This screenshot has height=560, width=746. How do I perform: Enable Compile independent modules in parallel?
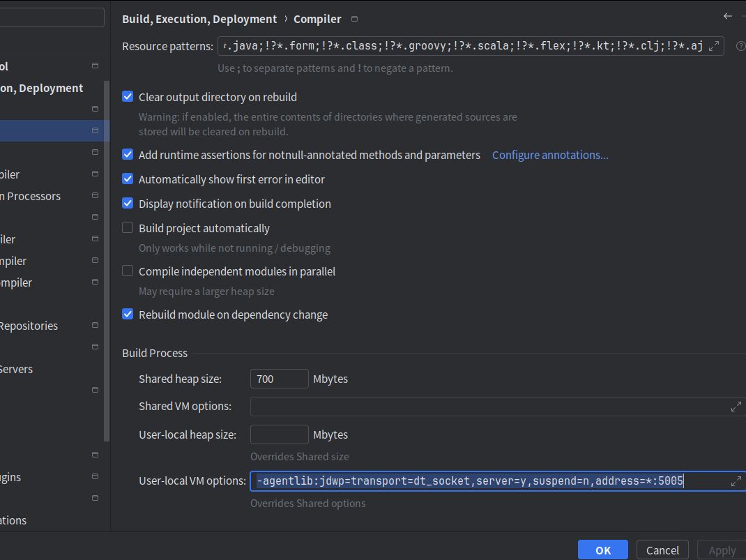click(x=128, y=271)
